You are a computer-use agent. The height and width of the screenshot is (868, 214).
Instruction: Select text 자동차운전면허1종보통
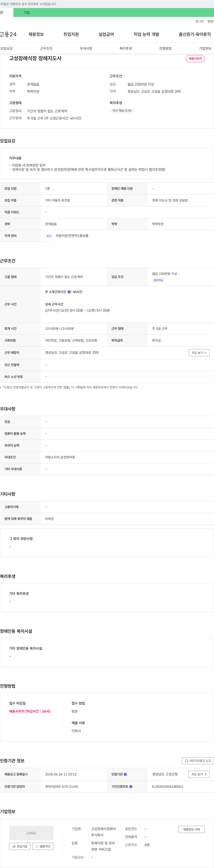tap(72, 236)
